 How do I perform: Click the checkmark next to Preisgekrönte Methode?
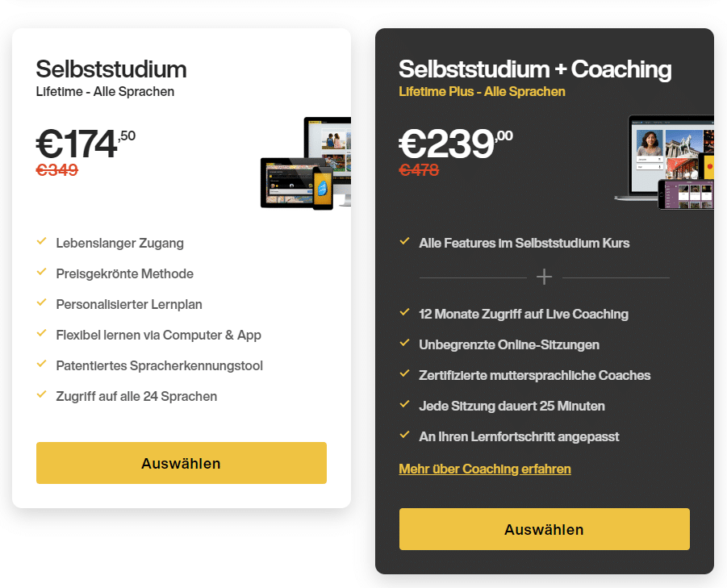tap(41, 272)
